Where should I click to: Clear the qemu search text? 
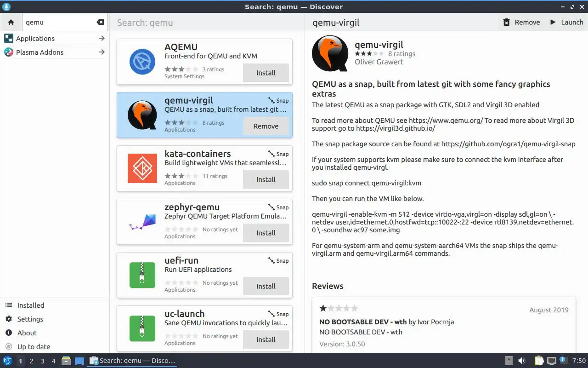tap(100, 22)
